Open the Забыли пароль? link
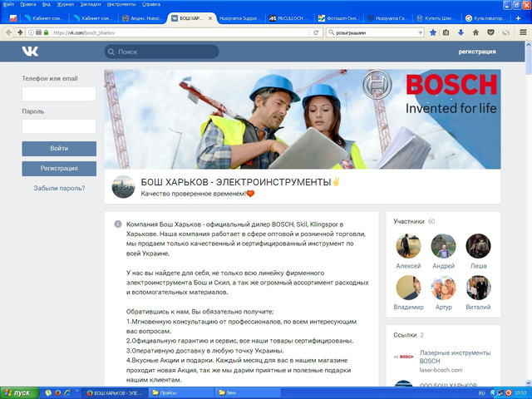The width and height of the screenshot is (532, 399). (x=59, y=188)
